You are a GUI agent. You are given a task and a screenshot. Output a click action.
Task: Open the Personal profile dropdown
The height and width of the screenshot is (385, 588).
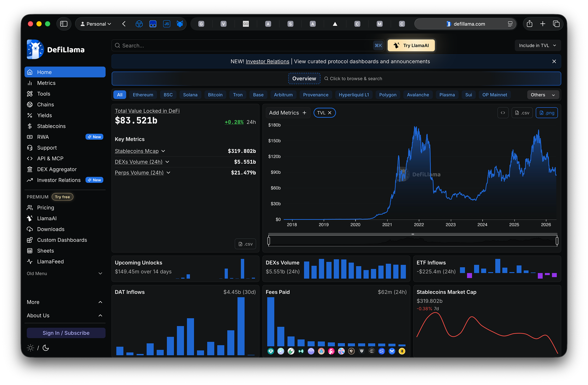pyautogui.click(x=96, y=24)
